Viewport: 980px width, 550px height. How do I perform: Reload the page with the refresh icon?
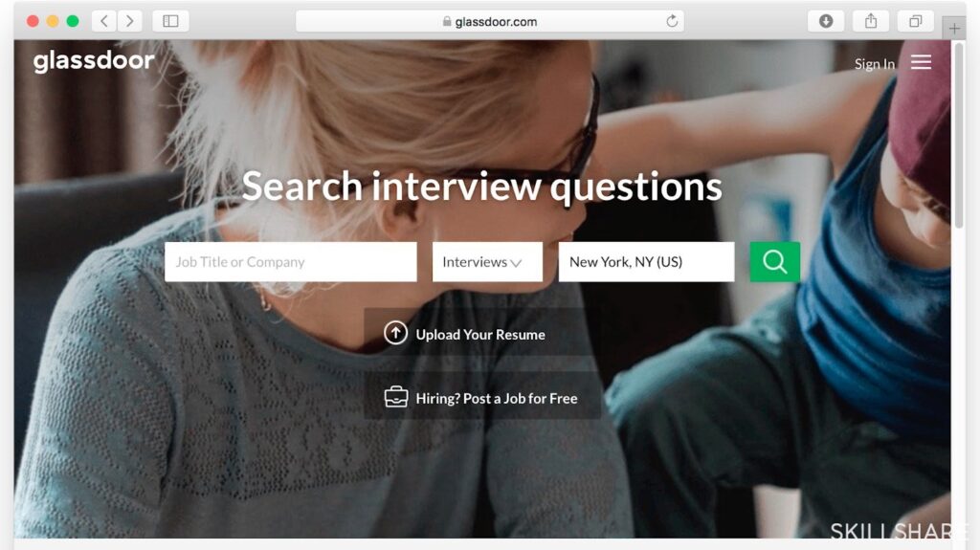tap(672, 21)
